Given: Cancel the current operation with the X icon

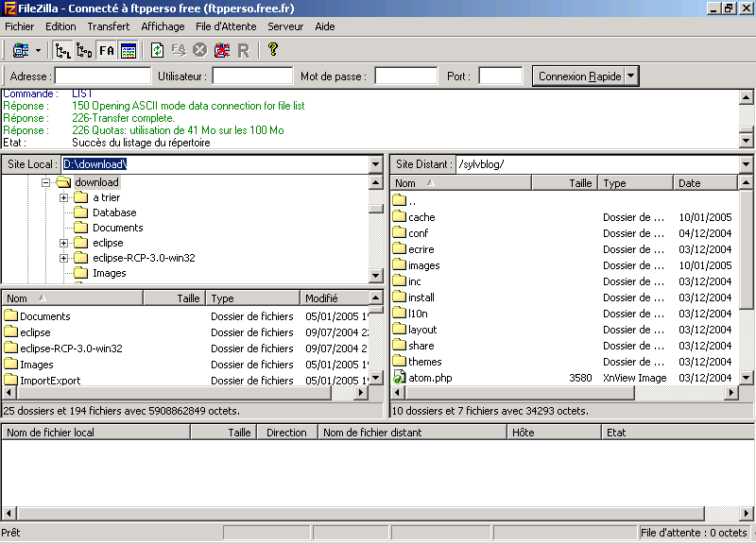Looking at the screenshot, I should tap(199, 50).
